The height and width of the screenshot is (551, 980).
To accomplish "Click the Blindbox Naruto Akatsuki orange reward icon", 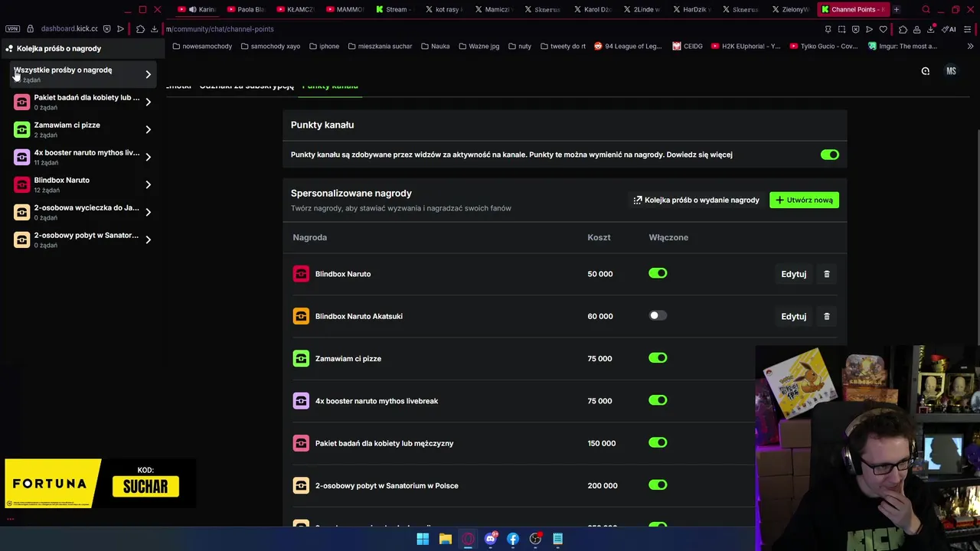I will pos(301,316).
